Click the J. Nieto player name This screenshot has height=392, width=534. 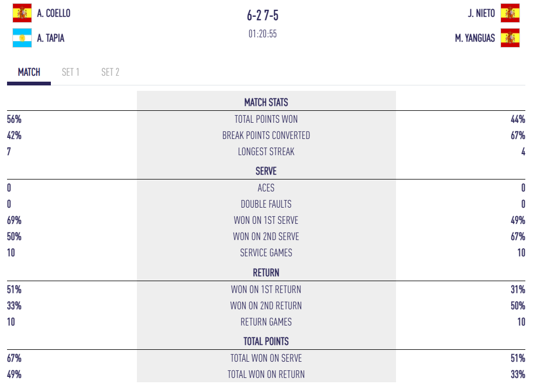pyautogui.click(x=482, y=13)
